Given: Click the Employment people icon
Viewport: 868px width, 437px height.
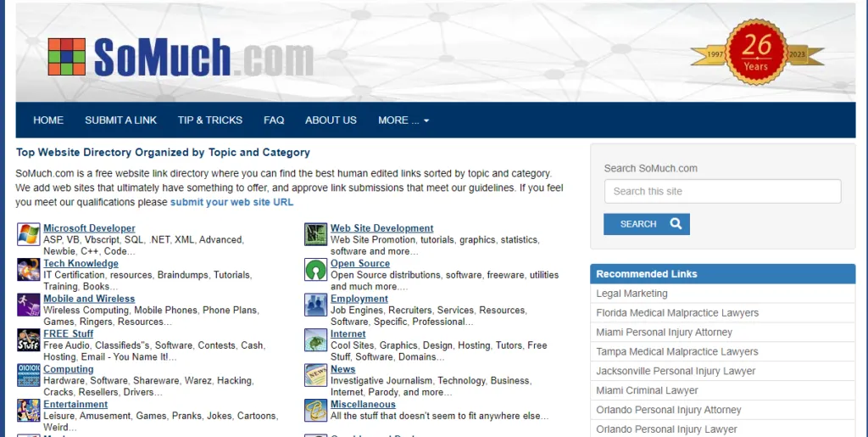Looking at the screenshot, I should pos(315,305).
